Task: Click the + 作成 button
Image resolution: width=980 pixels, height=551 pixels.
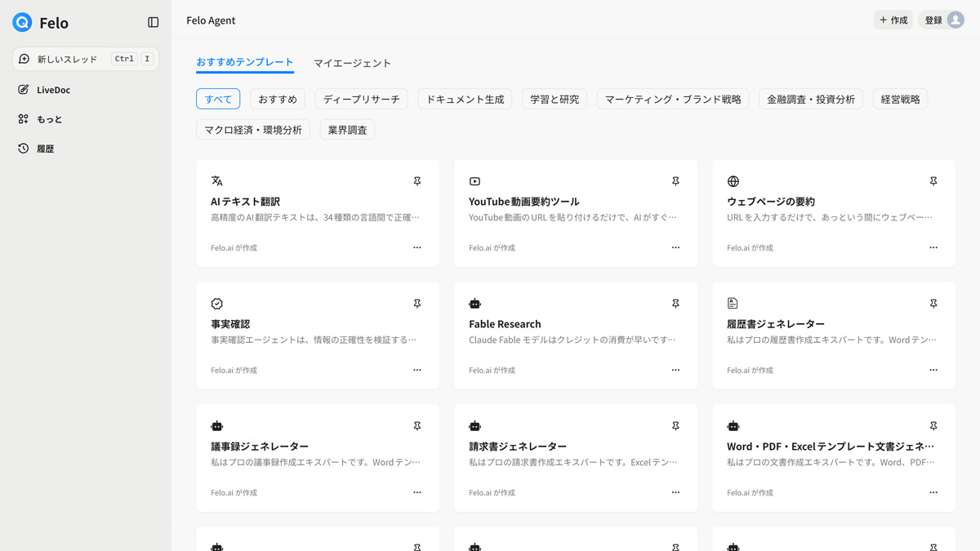Action: click(893, 20)
